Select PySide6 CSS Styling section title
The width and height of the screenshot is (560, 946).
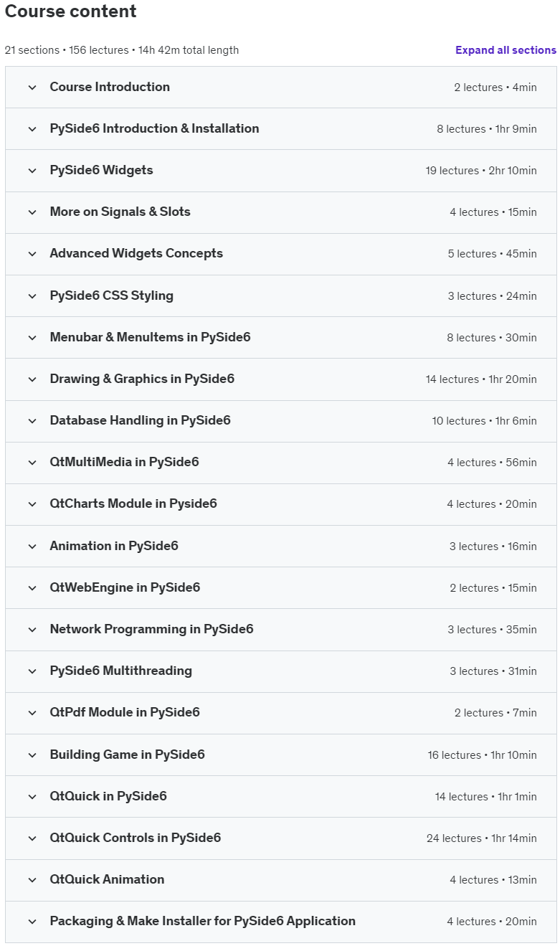[x=111, y=295]
